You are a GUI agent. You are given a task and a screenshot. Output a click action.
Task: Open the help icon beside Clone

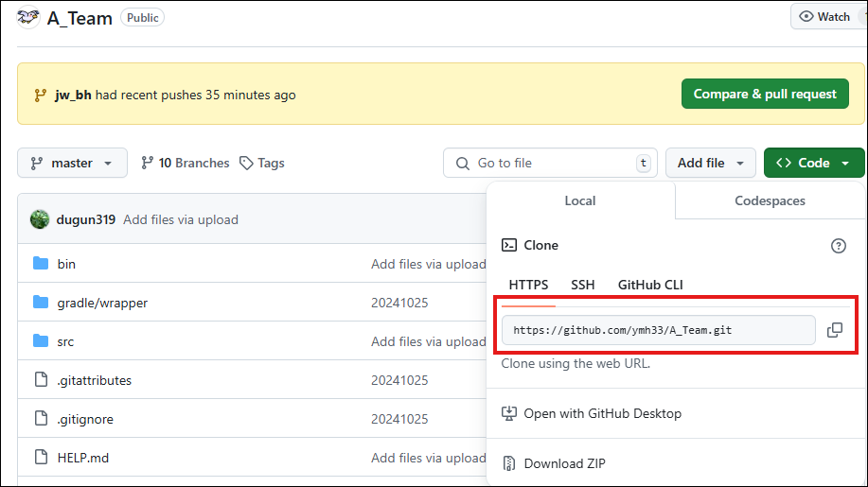838,246
